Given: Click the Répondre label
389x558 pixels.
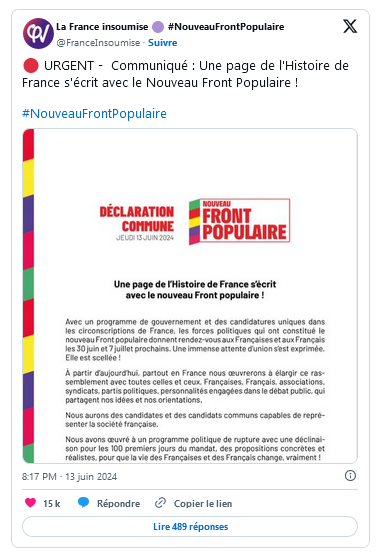Looking at the screenshot, I should tap(119, 504).
